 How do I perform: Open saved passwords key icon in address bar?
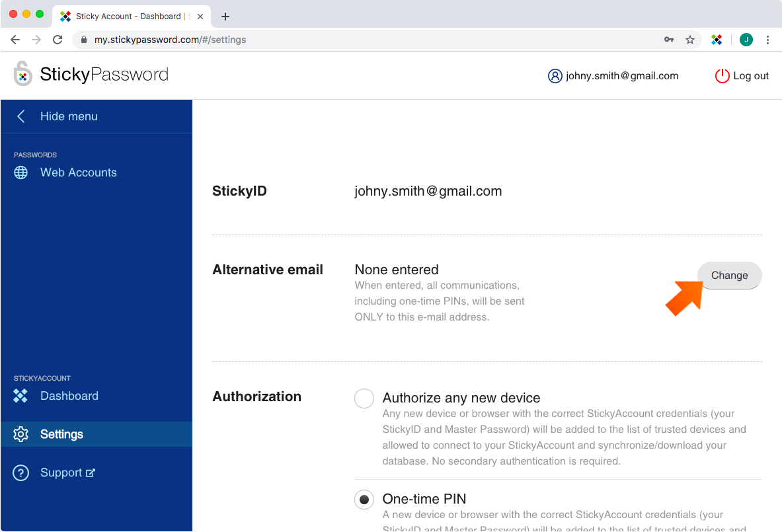click(x=669, y=40)
